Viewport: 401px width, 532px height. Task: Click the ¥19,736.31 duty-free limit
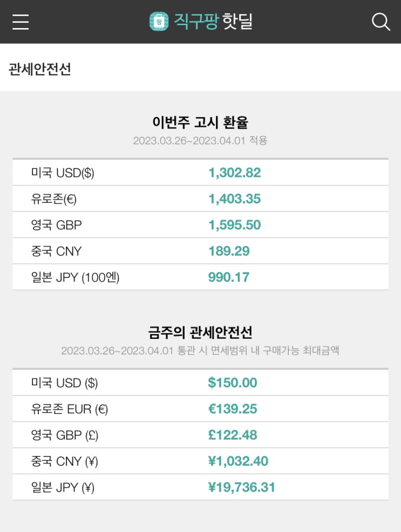pos(241,488)
